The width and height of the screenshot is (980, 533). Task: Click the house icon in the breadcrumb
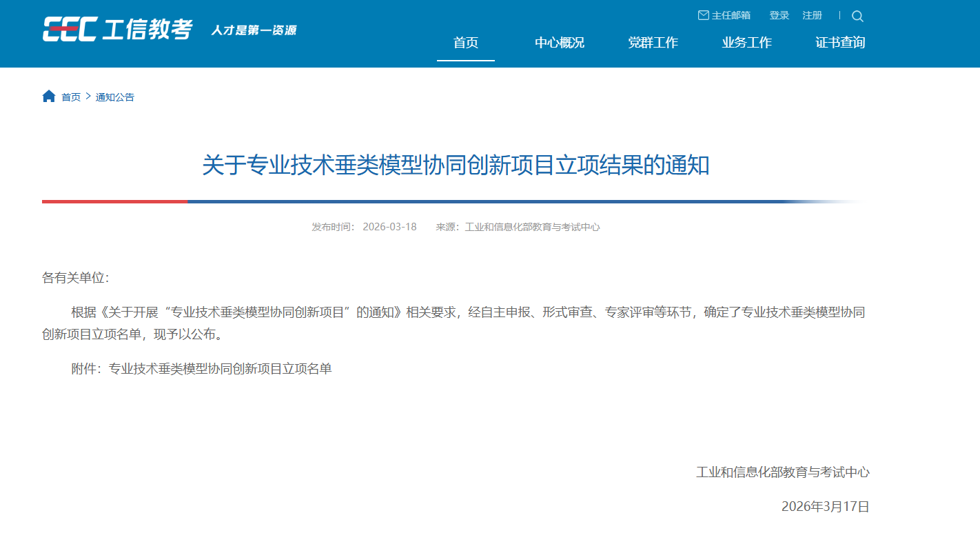48,97
